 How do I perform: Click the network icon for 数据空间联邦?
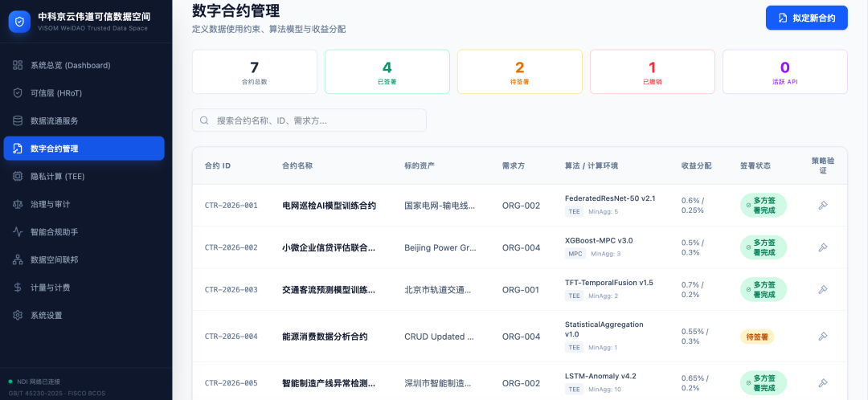pos(18,259)
